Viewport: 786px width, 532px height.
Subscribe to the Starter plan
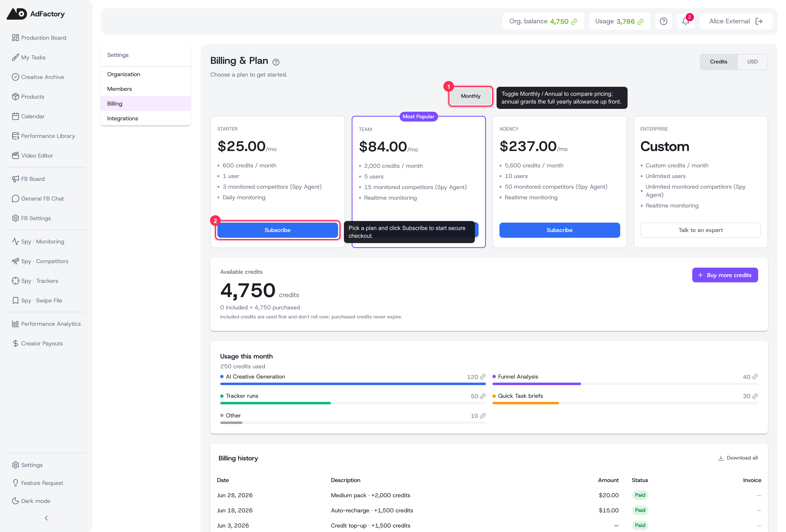click(277, 230)
